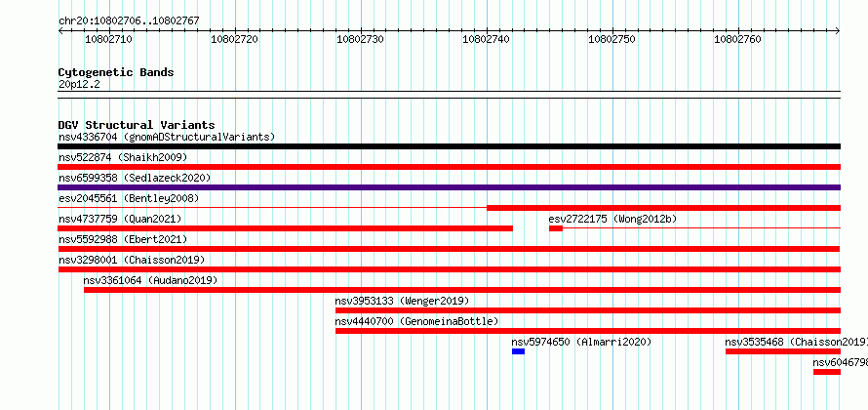Click the purple nsv6599358 Sedlazeck2020 bar
This screenshot has width=868, height=410.
pyautogui.click(x=449, y=187)
